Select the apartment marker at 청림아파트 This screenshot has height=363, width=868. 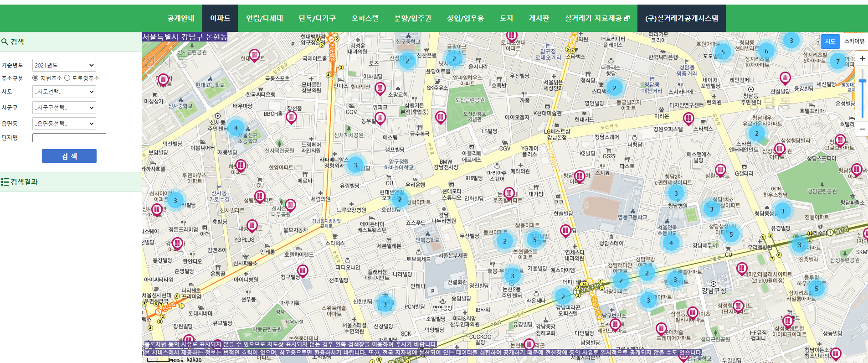(x=260, y=197)
